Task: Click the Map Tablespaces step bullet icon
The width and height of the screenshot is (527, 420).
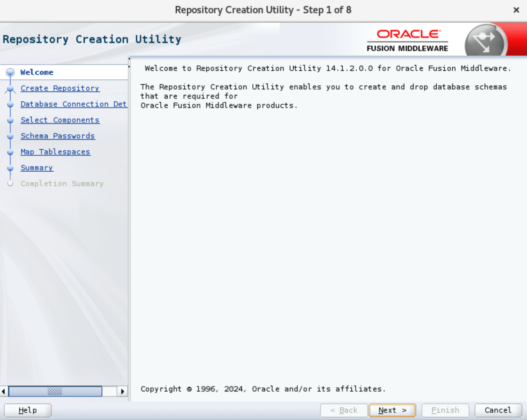Action: click(x=10, y=152)
